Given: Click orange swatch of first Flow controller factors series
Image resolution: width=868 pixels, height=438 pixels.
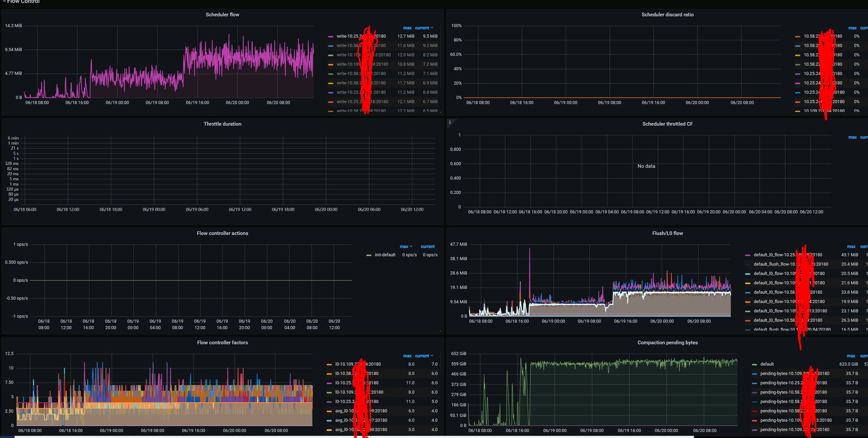Looking at the screenshot, I should click(x=329, y=364).
